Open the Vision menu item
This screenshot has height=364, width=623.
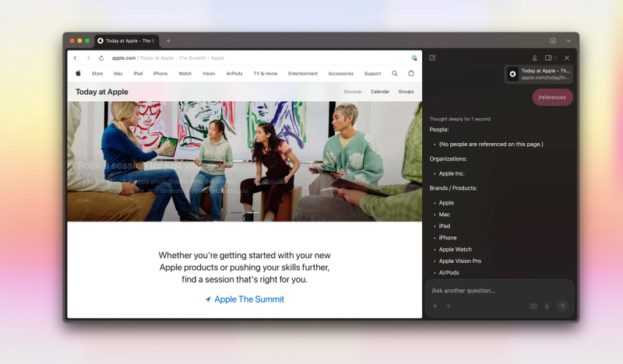click(209, 73)
